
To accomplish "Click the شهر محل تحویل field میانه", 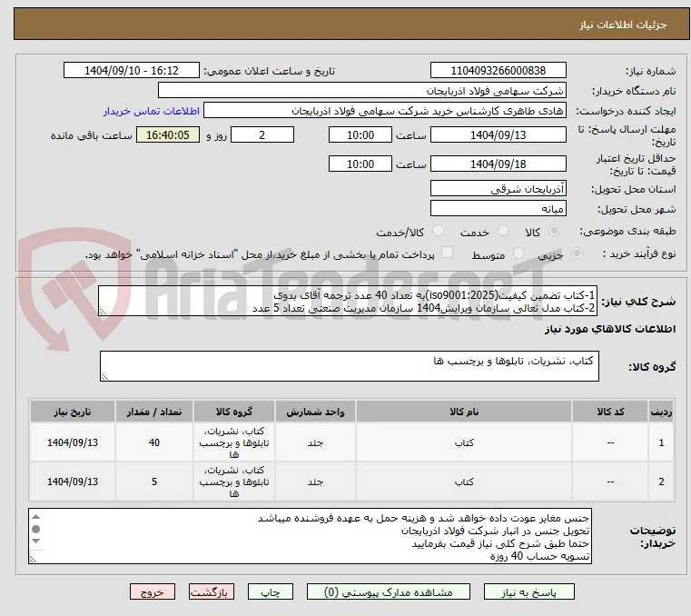I will (x=498, y=209).
